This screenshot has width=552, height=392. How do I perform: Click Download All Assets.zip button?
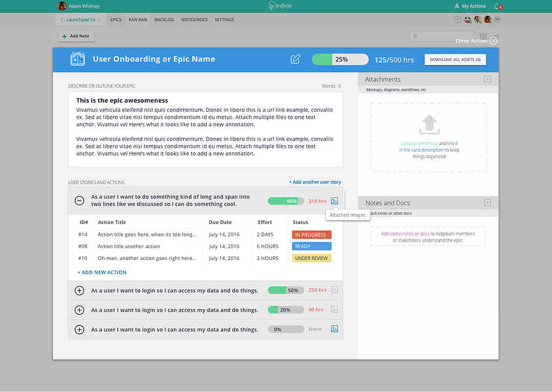tap(455, 59)
